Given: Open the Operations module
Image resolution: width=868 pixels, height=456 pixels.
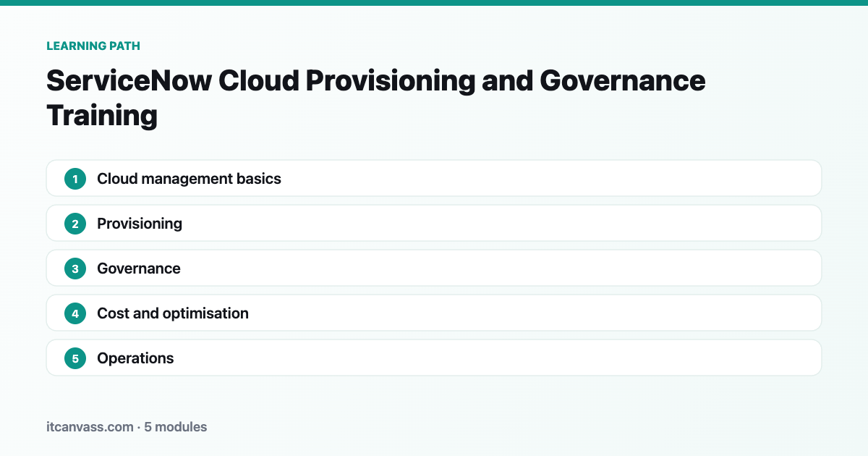Looking at the screenshot, I should pyautogui.click(x=434, y=358).
